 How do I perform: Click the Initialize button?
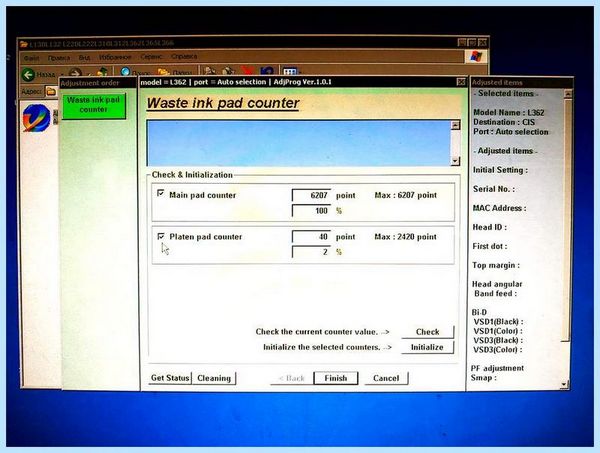click(427, 347)
